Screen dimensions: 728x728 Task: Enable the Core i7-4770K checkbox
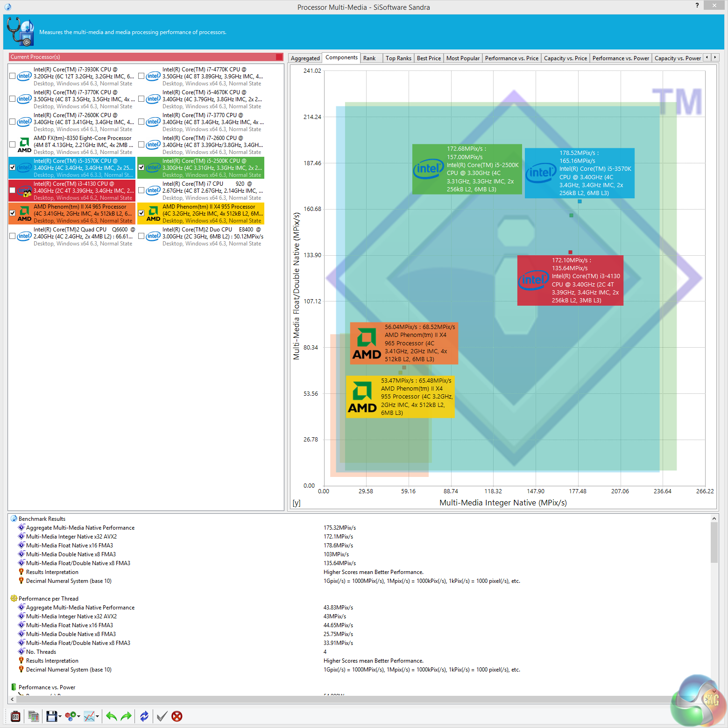click(x=141, y=76)
